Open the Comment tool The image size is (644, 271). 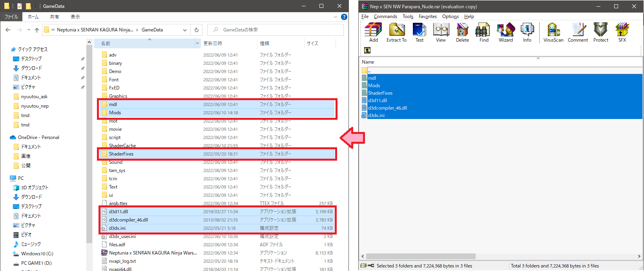click(578, 32)
